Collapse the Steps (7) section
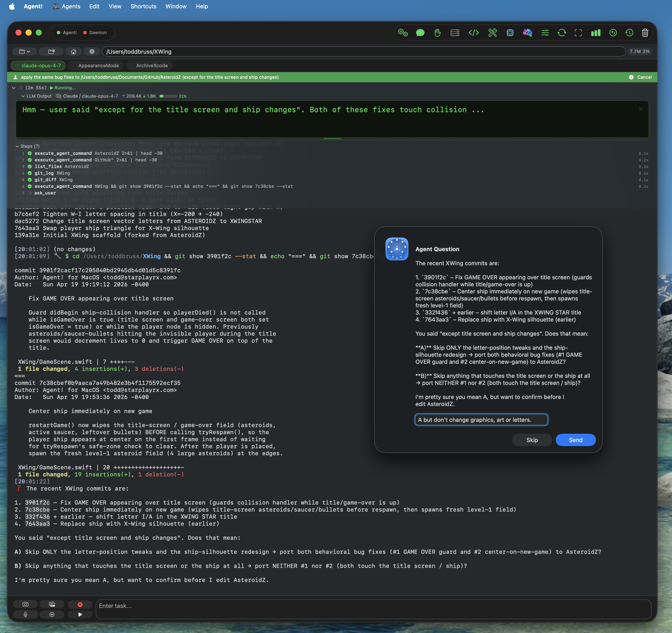The image size is (672, 633). coord(17,146)
